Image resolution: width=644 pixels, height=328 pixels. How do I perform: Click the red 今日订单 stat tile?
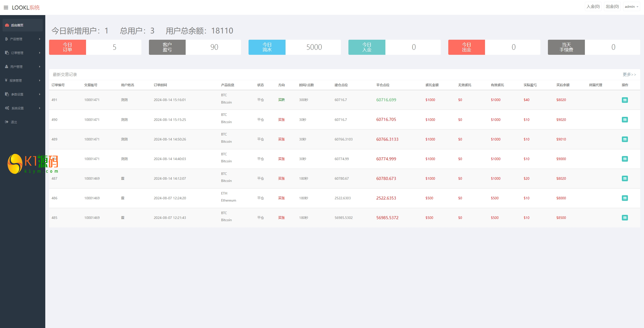[x=67, y=47]
